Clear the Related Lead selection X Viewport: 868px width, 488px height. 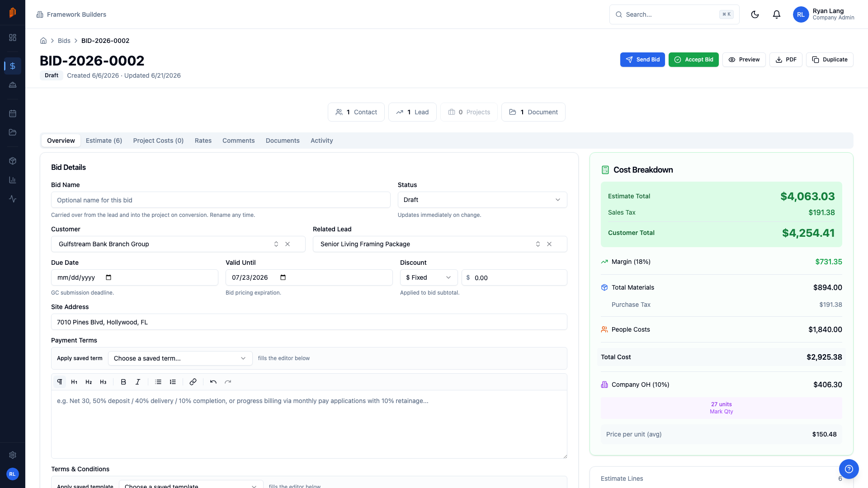point(549,244)
